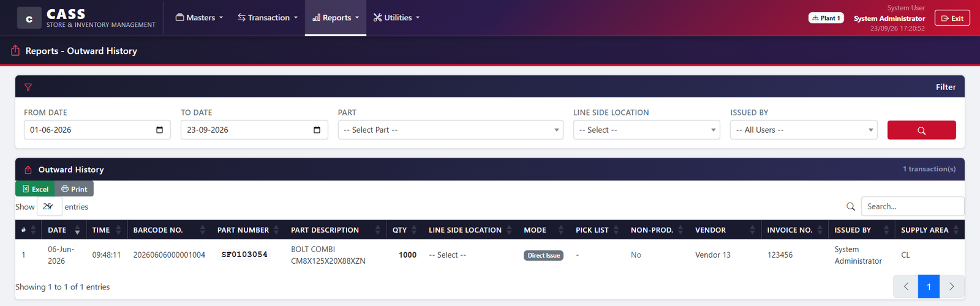The image size is (980, 306).
Task: Sort table by Pick List column
Action: pos(597,229)
